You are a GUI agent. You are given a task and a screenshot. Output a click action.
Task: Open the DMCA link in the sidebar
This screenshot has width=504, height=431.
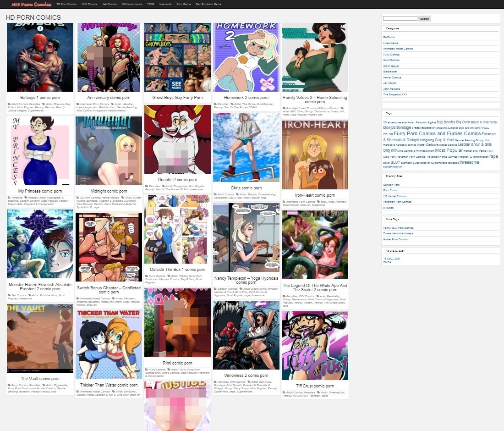click(387, 262)
